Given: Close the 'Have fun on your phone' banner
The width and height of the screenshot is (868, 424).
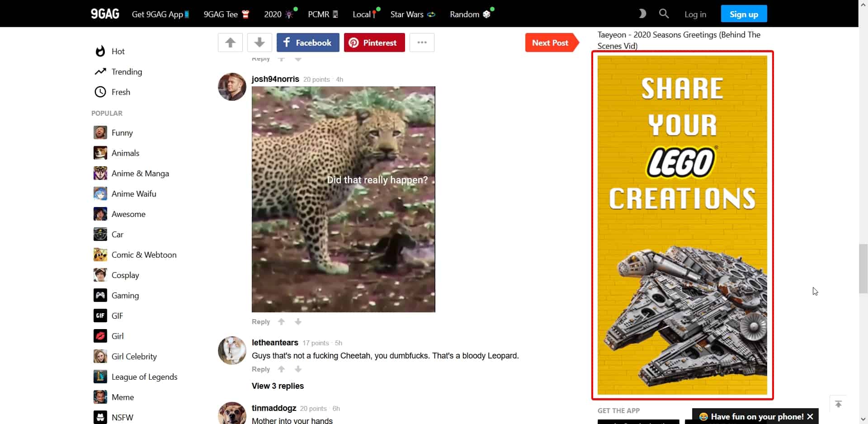Looking at the screenshot, I should pyautogui.click(x=810, y=417).
